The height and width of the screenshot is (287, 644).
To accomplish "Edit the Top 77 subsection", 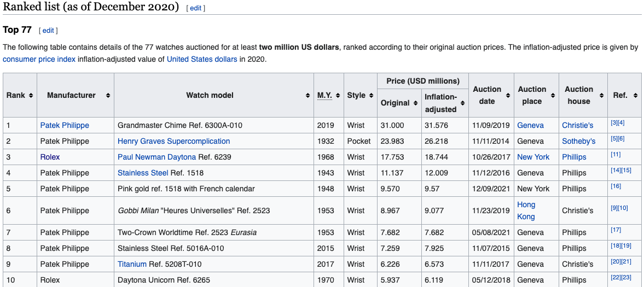I will (48, 31).
